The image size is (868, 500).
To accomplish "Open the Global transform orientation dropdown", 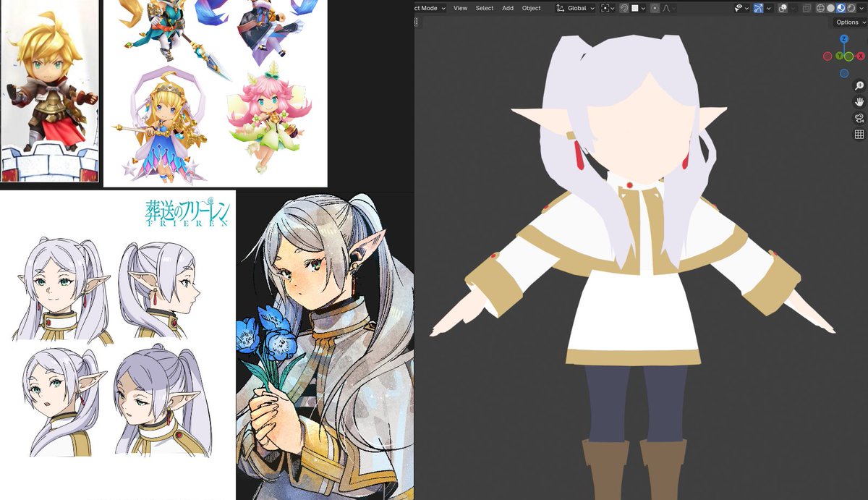I will tap(576, 8).
